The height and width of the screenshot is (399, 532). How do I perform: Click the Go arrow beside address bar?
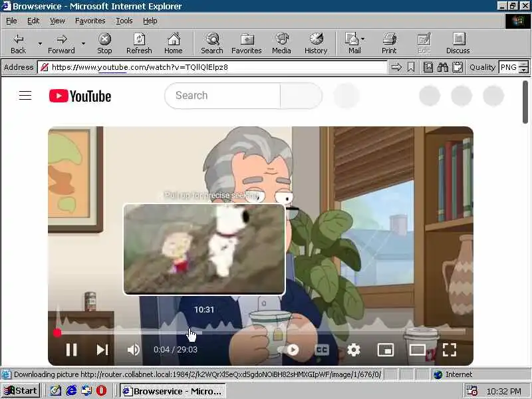coord(396,67)
